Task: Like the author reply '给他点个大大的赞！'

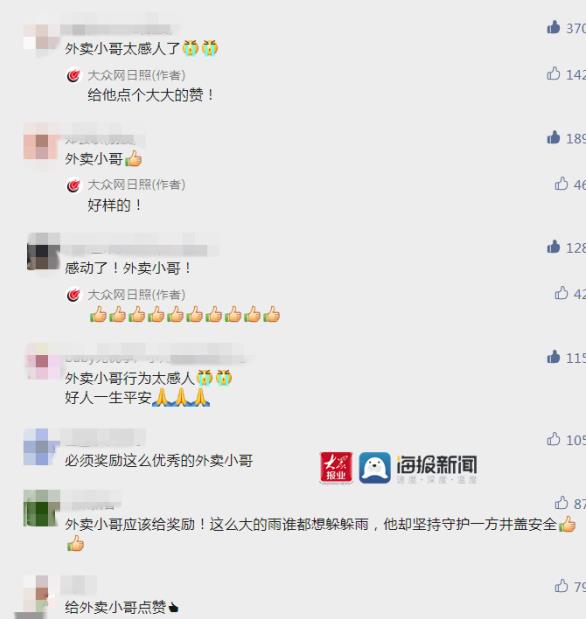Action: tap(554, 73)
